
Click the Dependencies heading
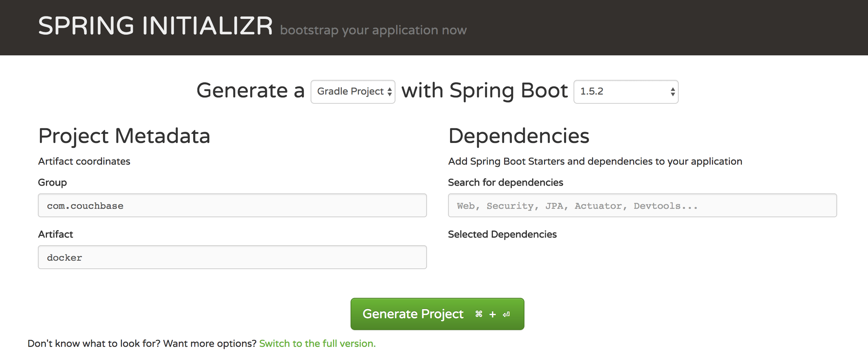pos(519,136)
